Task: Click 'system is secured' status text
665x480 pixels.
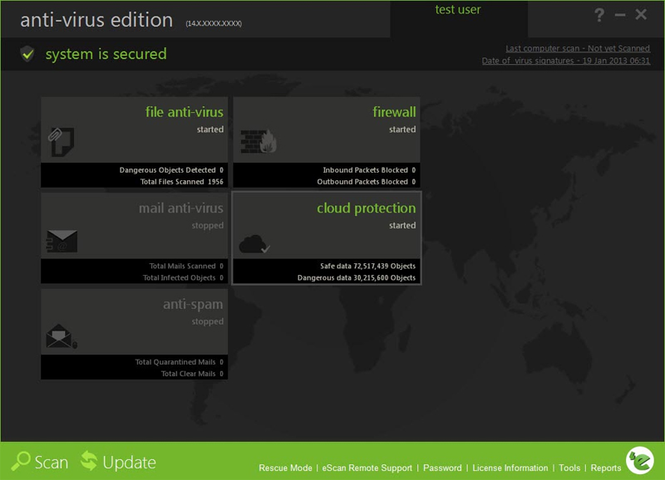Action: (x=106, y=54)
